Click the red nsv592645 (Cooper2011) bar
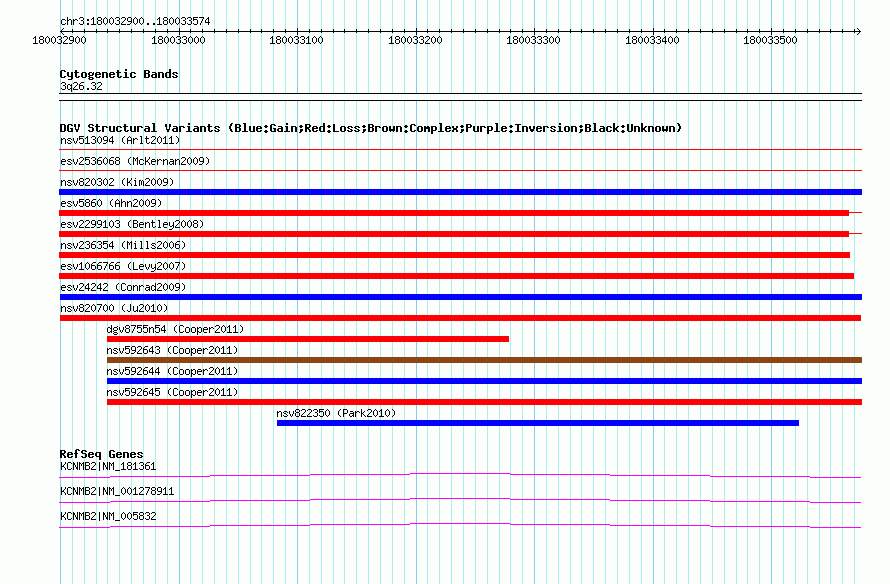 coord(484,402)
